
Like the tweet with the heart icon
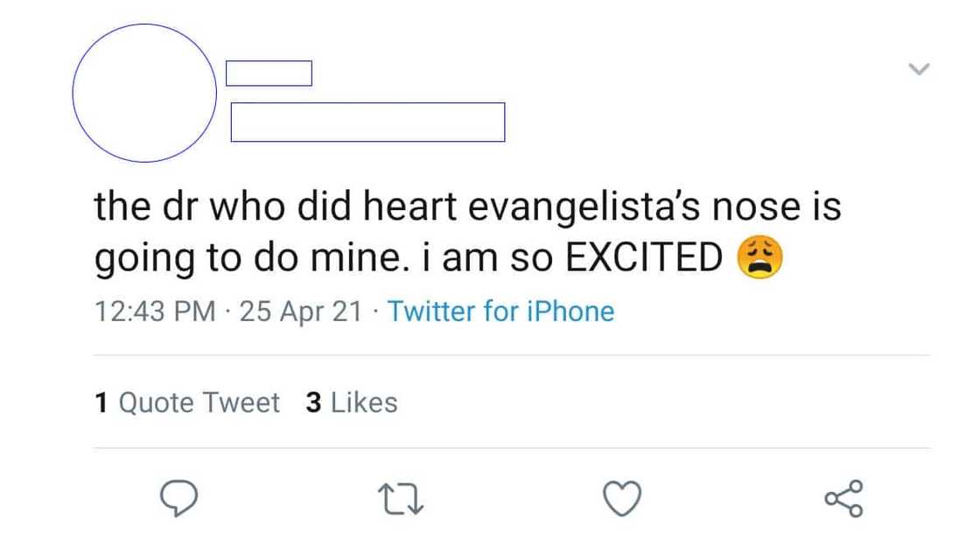click(x=623, y=499)
